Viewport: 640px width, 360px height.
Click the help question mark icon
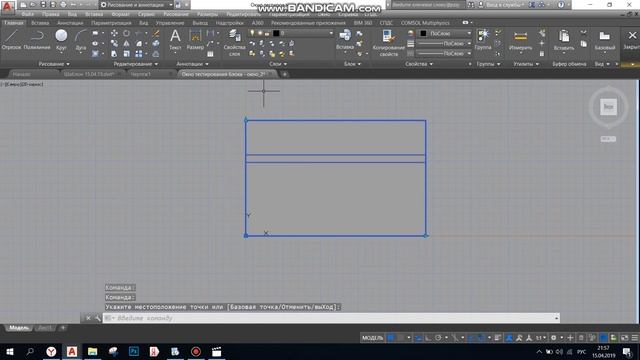[x=561, y=5]
